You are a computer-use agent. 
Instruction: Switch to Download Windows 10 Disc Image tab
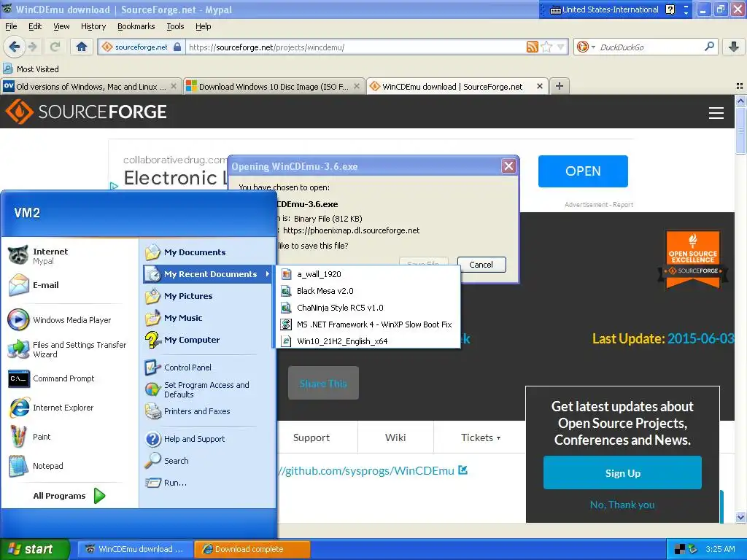point(274,86)
